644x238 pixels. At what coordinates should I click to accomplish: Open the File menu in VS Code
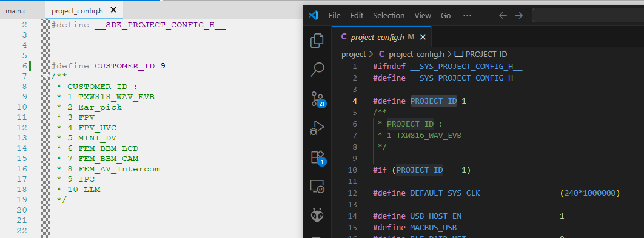[x=334, y=16]
